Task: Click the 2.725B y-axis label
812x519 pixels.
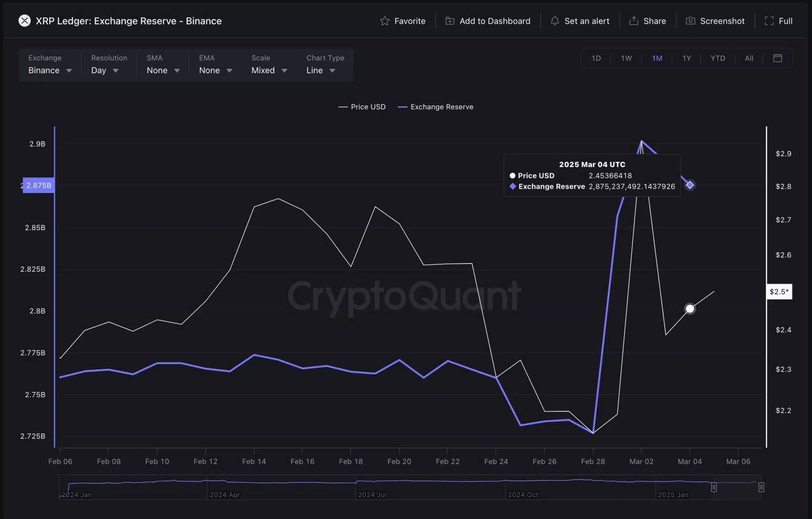Action: pyautogui.click(x=33, y=436)
